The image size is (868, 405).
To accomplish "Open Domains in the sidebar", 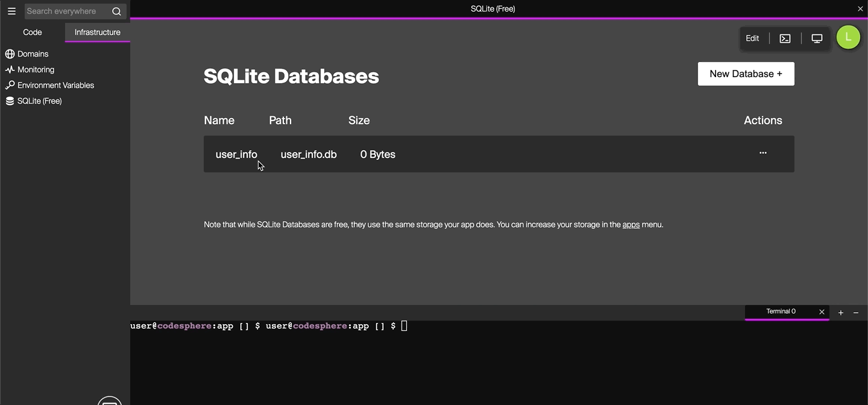I will (33, 54).
